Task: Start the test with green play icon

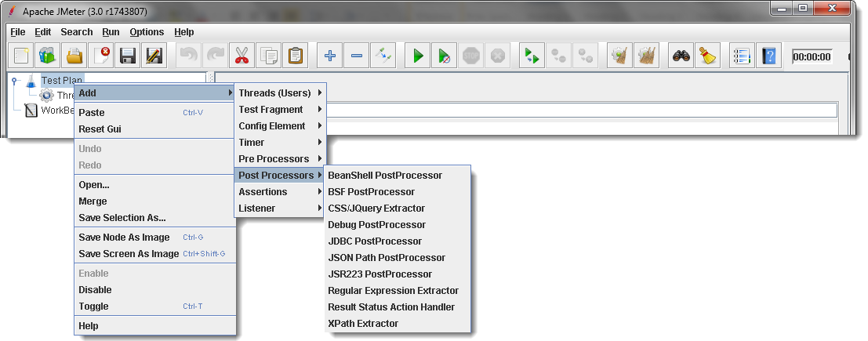Action: (418, 56)
